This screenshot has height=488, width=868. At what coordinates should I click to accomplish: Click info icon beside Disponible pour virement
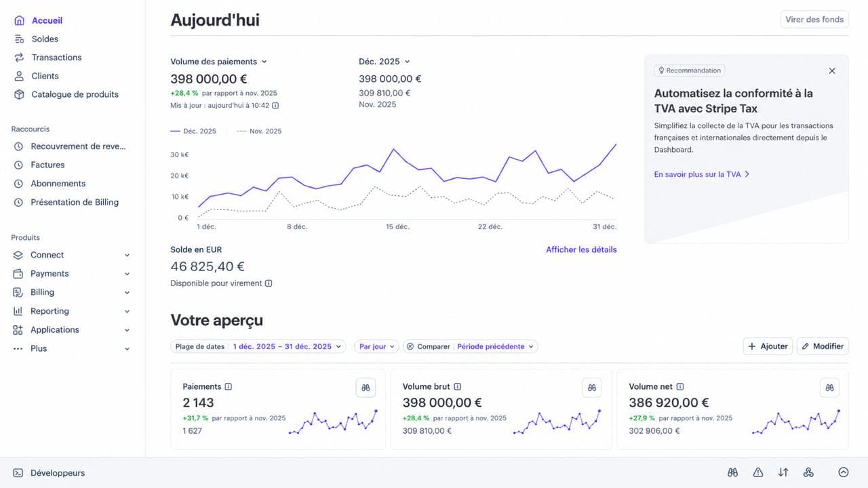tap(269, 283)
